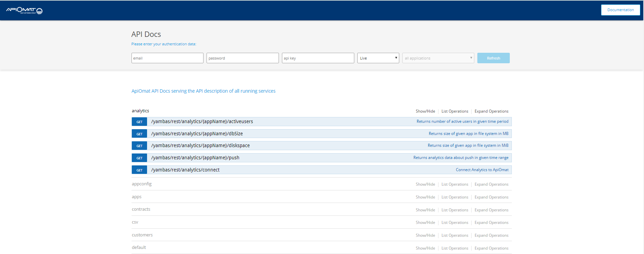
Task: Click List Operations for default
Action: click(455, 248)
